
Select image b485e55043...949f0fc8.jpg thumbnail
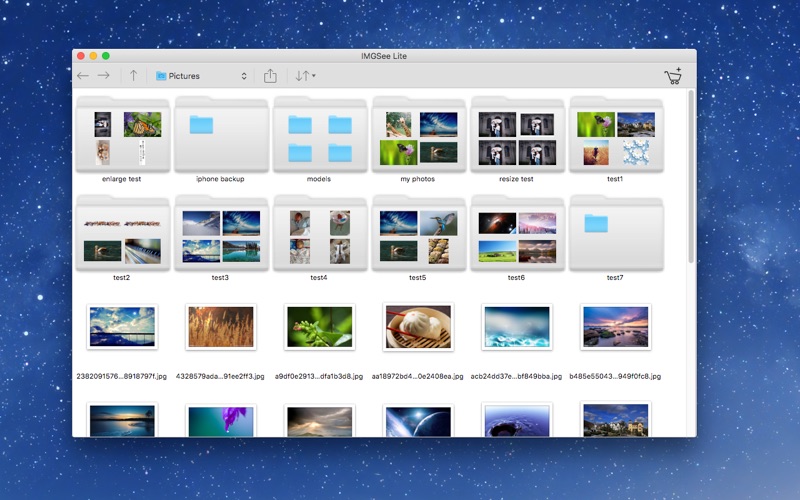616,327
